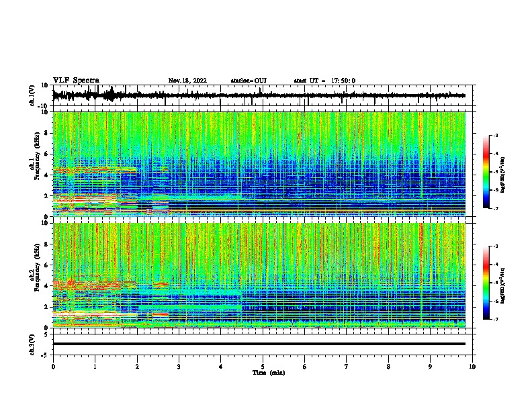This screenshot has height=411, width=532.
Task: Click the "6" kHz tick of ch.2 spectrogram
Action: point(46,265)
